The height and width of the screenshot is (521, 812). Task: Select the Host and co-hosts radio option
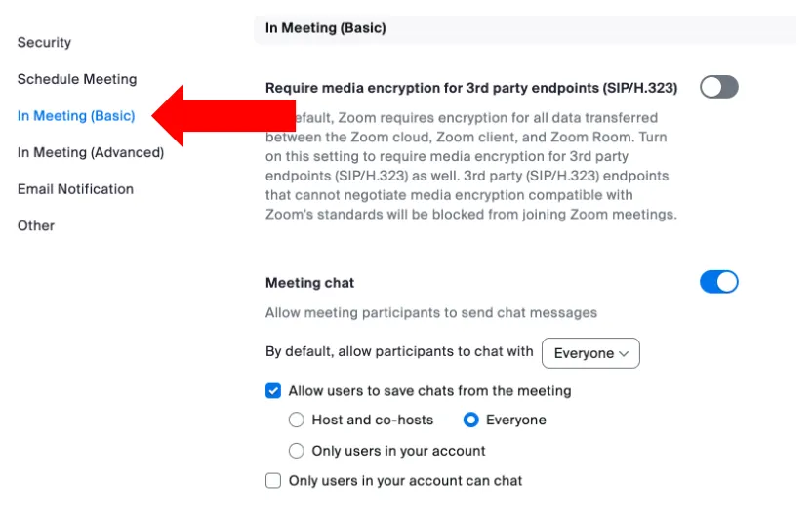[297, 421]
